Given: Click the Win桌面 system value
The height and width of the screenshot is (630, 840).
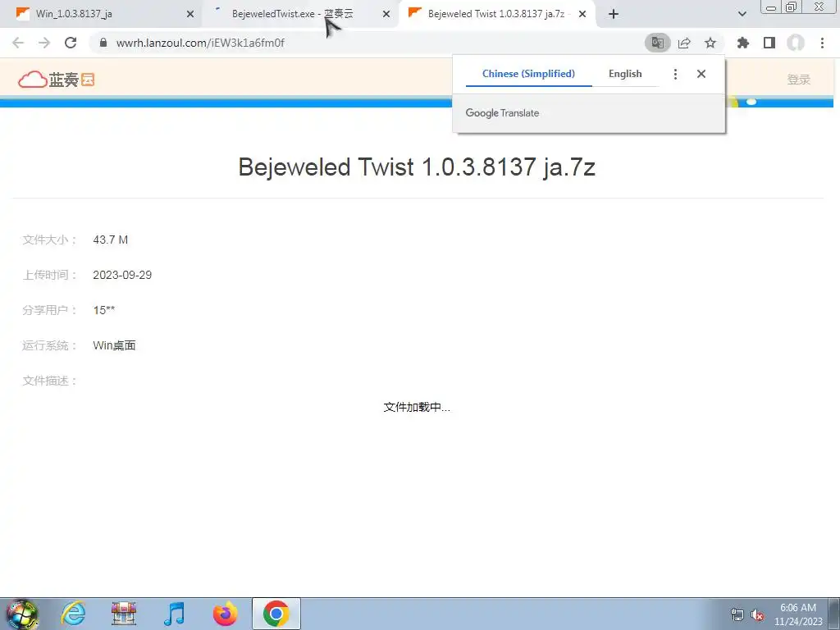Looking at the screenshot, I should coord(114,345).
